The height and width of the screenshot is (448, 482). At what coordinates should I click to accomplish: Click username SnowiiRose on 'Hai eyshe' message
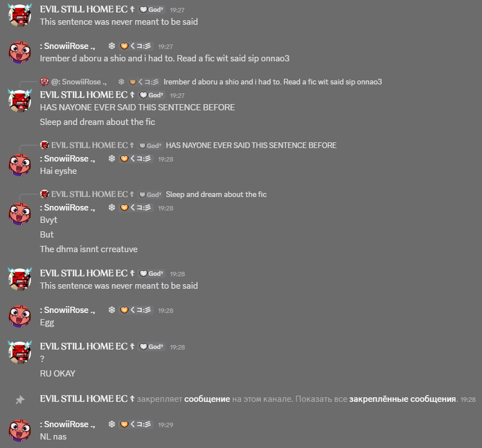[68, 159]
